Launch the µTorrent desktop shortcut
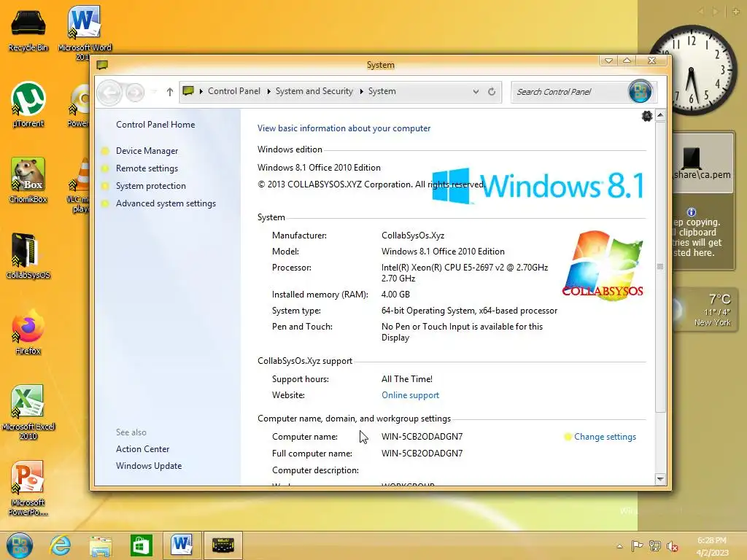This screenshot has width=747, height=560. pos(28,105)
